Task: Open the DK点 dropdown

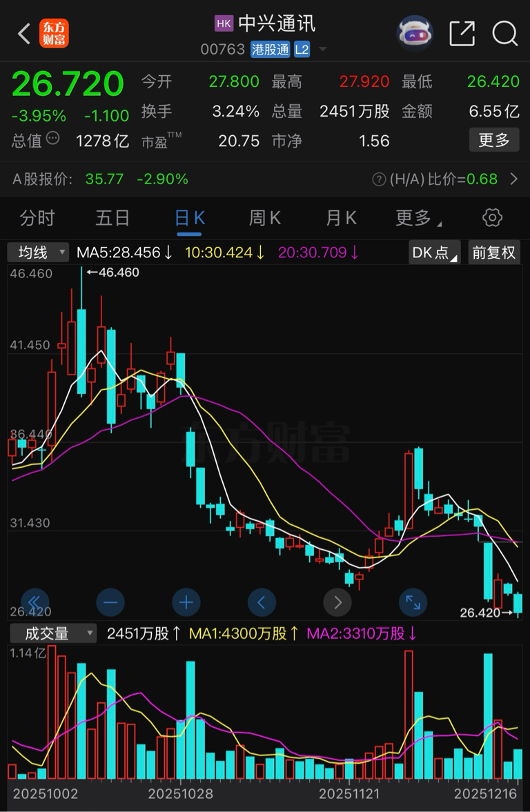Action: tap(434, 252)
